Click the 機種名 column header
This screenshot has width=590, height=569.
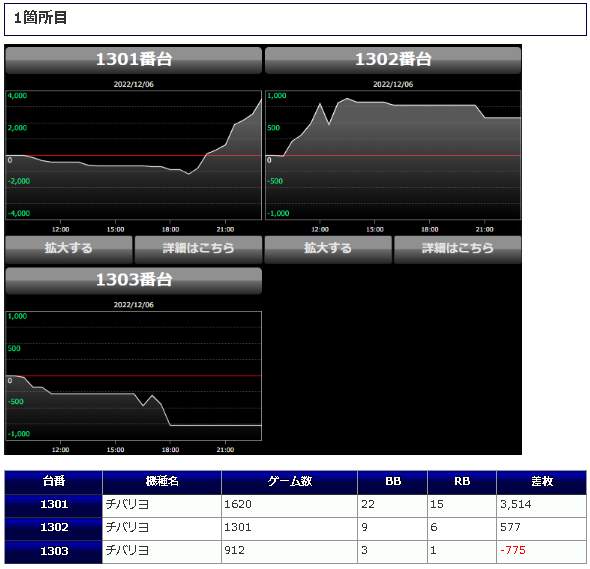(162, 482)
